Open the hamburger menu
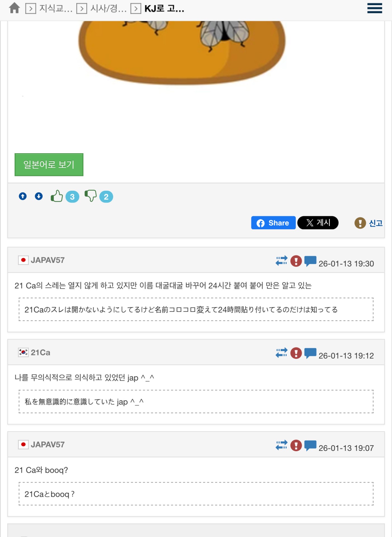 (x=374, y=8)
